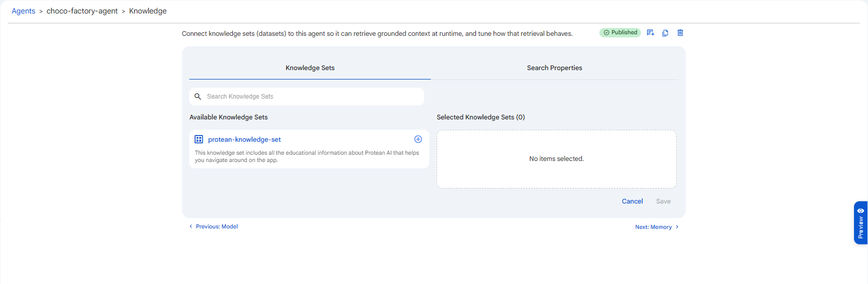Switch to the Knowledge Sets tab
868x284 pixels.
[x=310, y=68]
